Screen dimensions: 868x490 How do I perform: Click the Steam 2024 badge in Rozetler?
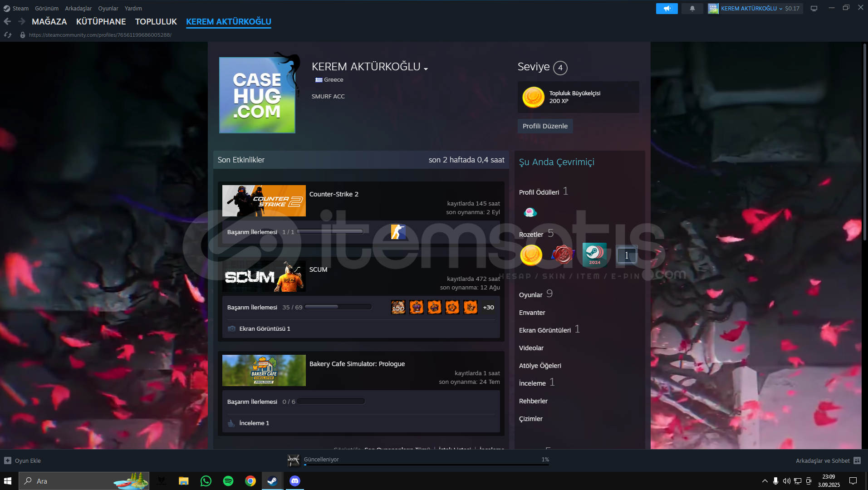click(x=594, y=255)
